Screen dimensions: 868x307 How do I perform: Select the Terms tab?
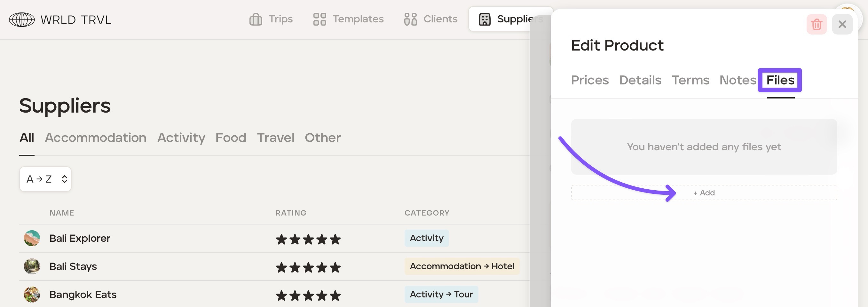click(690, 80)
